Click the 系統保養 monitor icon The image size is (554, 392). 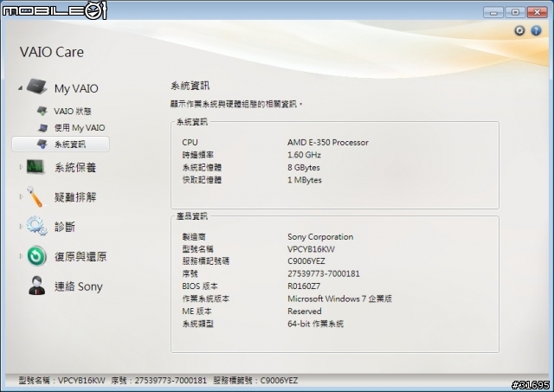[x=35, y=167]
